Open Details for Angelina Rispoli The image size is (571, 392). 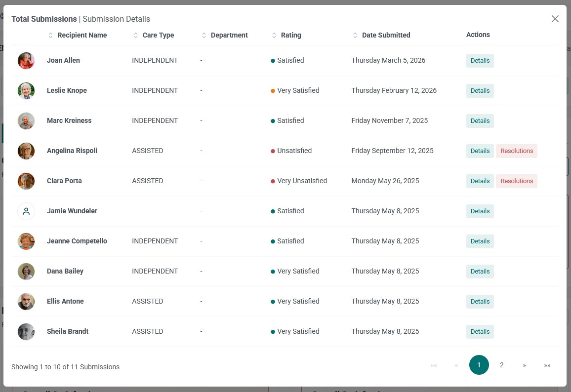480,151
